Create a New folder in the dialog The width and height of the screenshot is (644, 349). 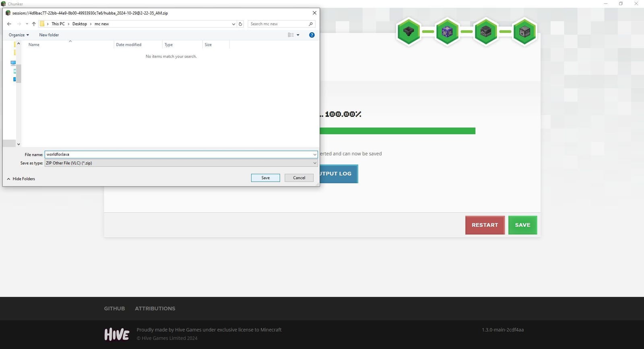click(x=49, y=35)
